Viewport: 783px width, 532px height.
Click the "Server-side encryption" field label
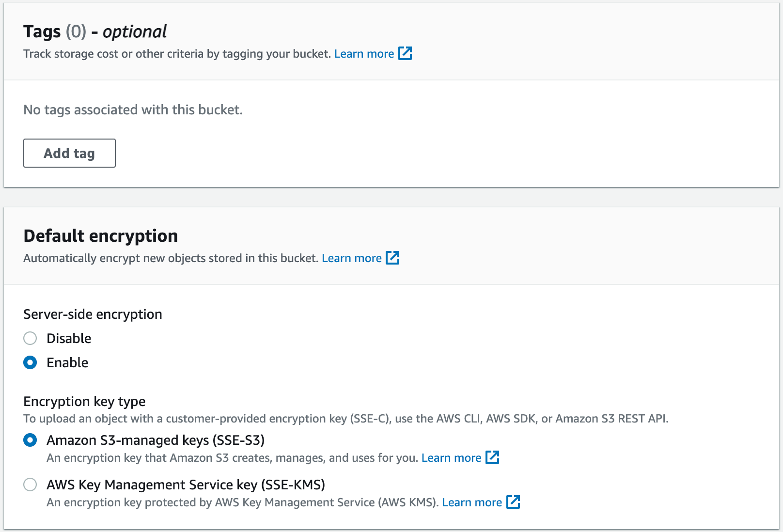93,314
